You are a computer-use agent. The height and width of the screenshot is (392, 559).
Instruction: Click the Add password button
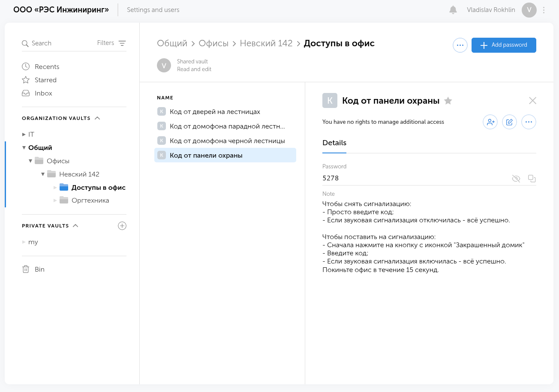coord(504,45)
